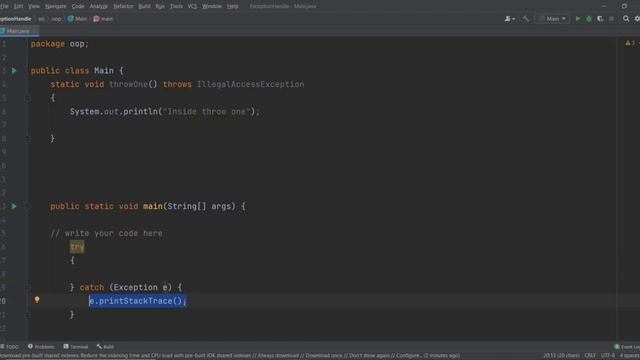Click the restore window button

(624, 6)
